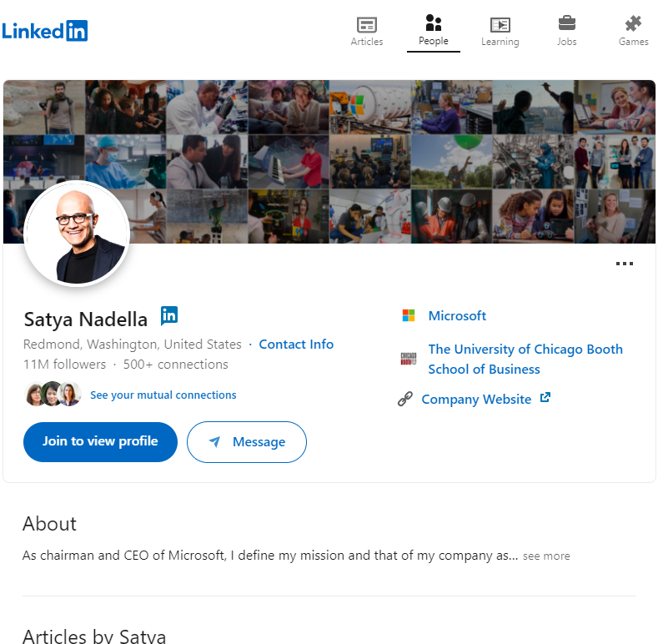Viewport: 658px width, 644px height.
Task: Switch to the Jobs tab label
Action: pyautogui.click(x=567, y=42)
